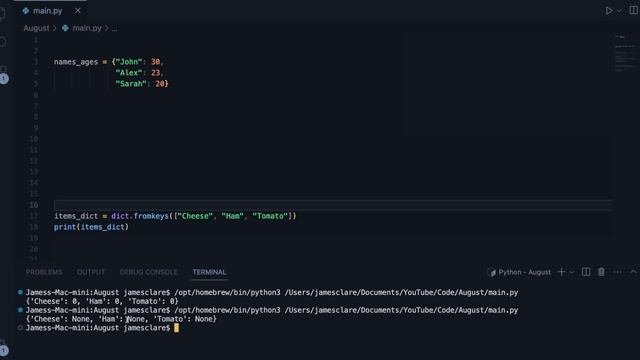Close the main.py tab
The width and height of the screenshot is (640, 360).
pyautogui.click(x=78, y=11)
